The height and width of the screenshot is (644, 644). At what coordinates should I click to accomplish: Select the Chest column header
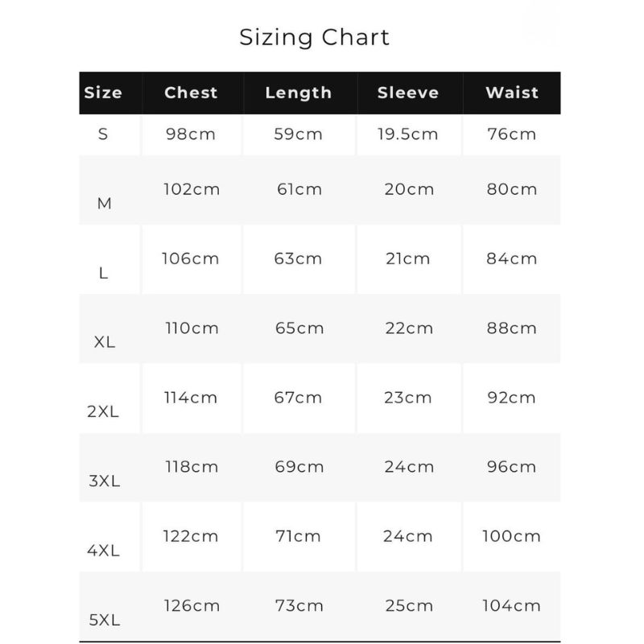click(x=191, y=93)
